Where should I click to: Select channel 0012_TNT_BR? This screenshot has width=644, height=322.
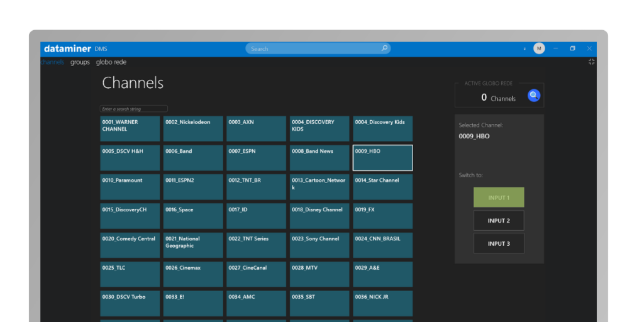pos(257,187)
